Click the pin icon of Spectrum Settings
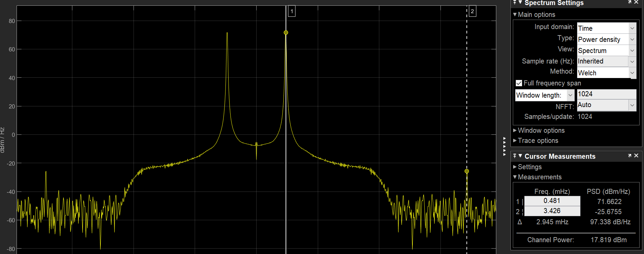The height and width of the screenshot is (254, 644). (515, 2)
